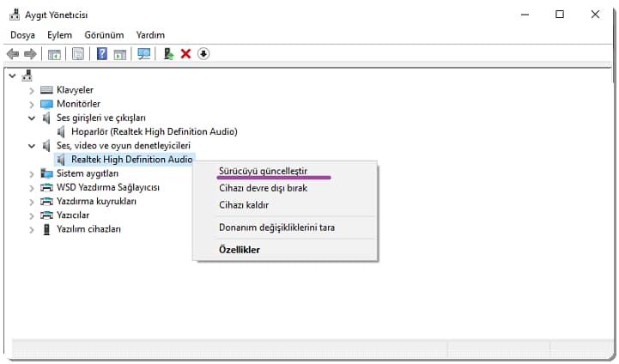Choose Cihazı kaldır in context menu

pos(285,205)
